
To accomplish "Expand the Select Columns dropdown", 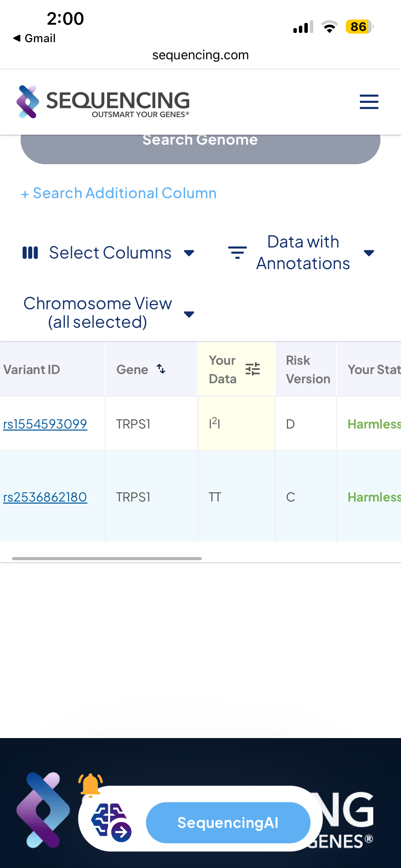I will tap(189, 253).
